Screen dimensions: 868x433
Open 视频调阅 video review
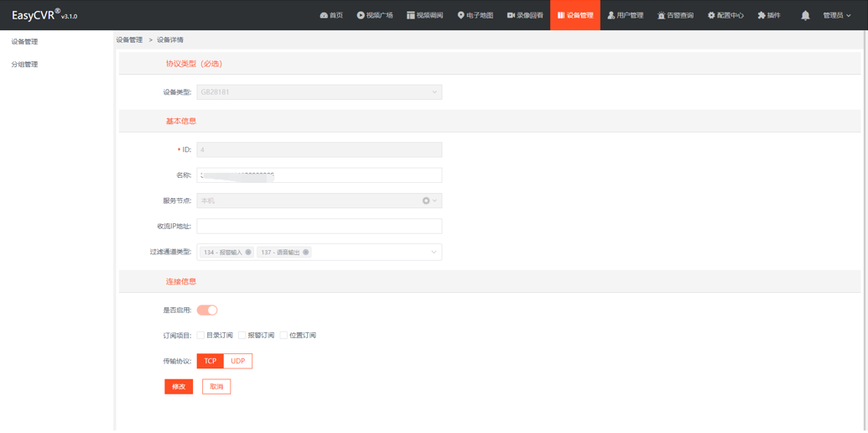[424, 15]
